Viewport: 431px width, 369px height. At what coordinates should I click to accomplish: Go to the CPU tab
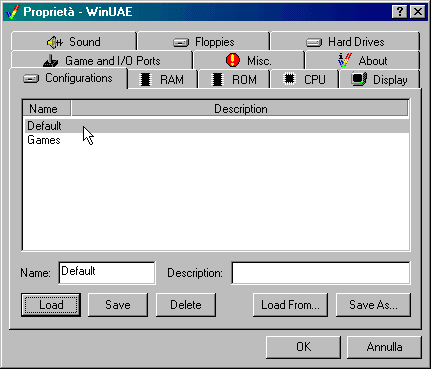305,79
